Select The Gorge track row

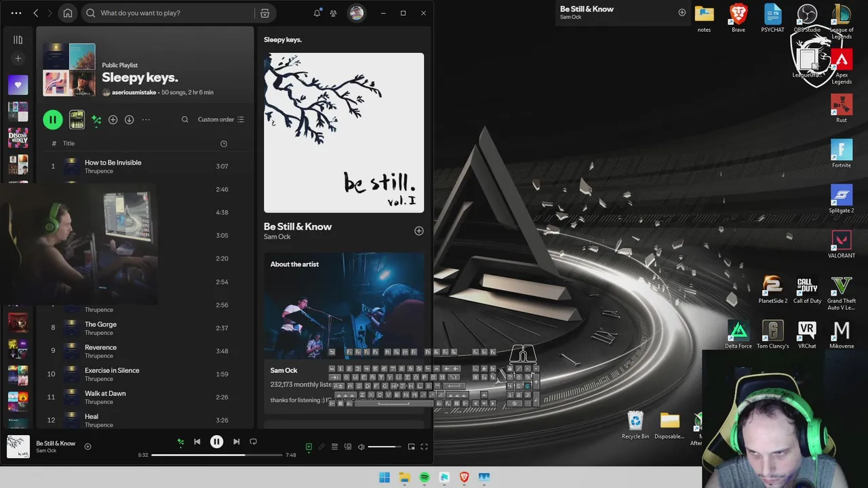146,328
